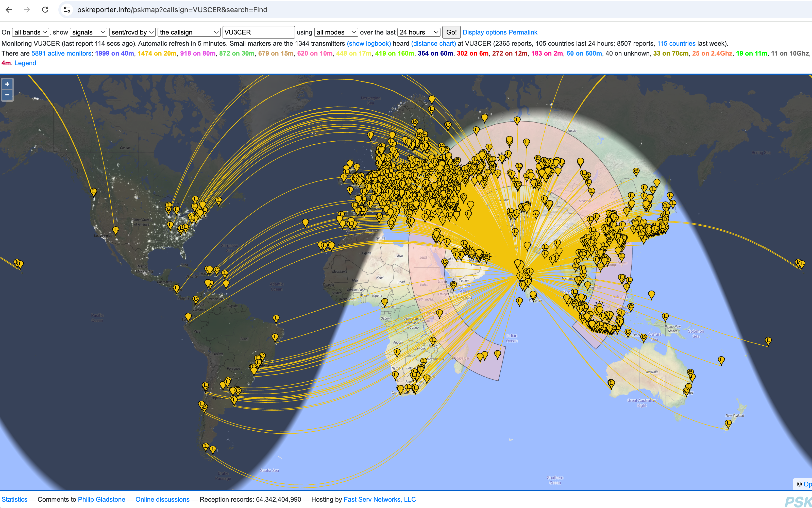The image size is (812, 508).
Task: Click in the VU3CER callsign field
Action: (x=258, y=32)
